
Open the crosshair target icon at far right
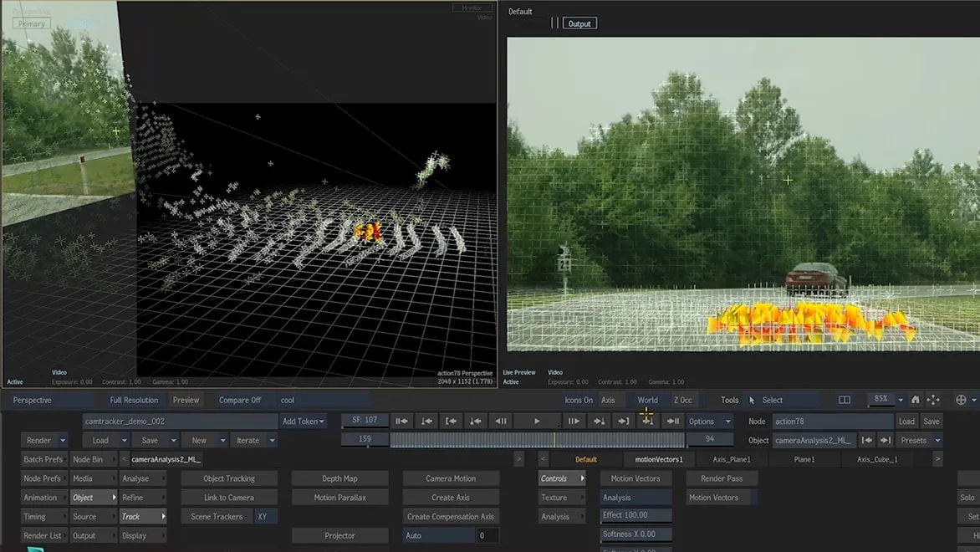coord(963,399)
